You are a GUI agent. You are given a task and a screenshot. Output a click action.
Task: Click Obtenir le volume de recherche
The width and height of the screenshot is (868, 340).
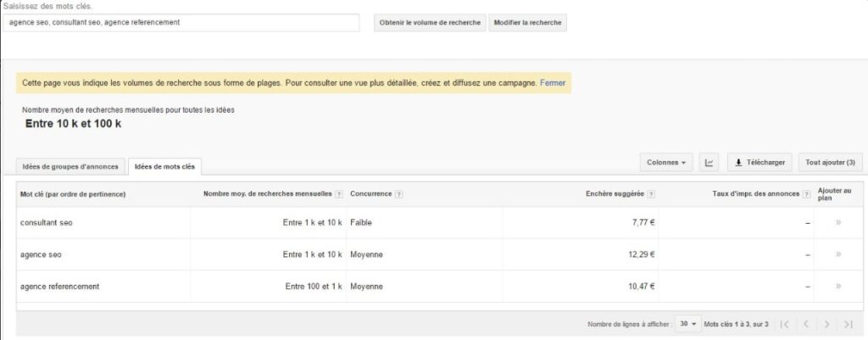click(x=430, y=22)
